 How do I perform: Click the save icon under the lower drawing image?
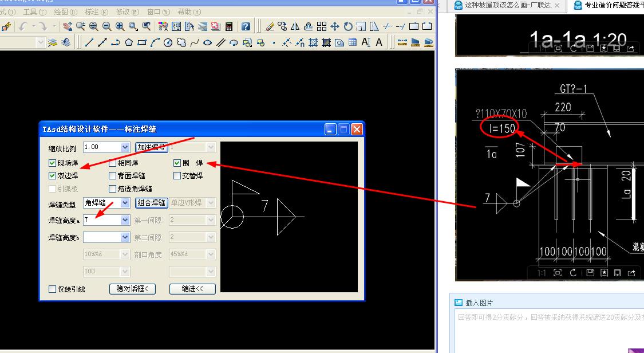(590, 272)
